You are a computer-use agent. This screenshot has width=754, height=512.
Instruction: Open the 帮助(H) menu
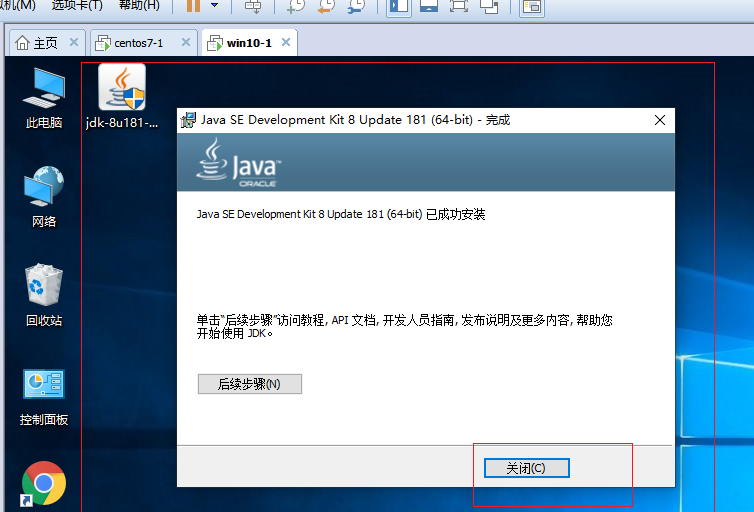pyautogui.click(x=139, y=5)
